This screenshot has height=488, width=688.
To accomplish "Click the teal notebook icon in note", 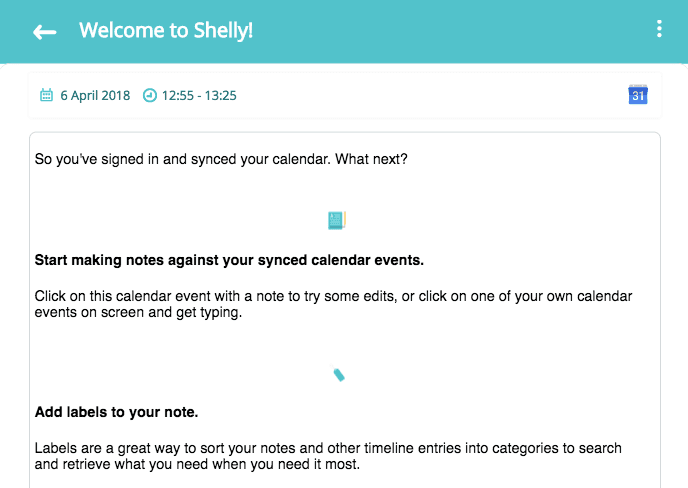I will pyautogui.click(x=337, y=220).
